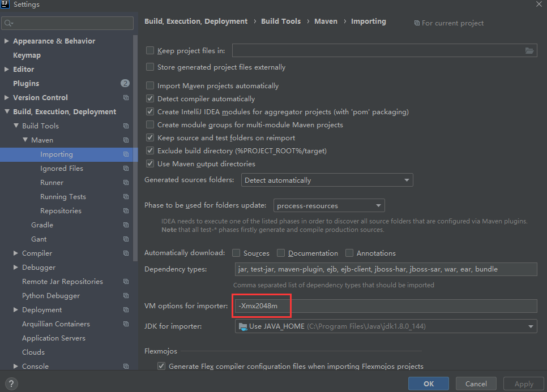Click the help question mark icon
The image size is (547, 392).
11,384
